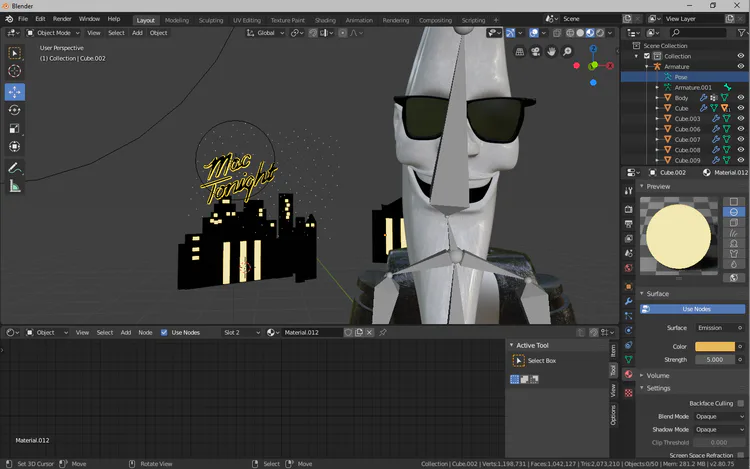Switch to the Animation workspace tab
The height and width of the screenshot is (469, 750).
359,20
